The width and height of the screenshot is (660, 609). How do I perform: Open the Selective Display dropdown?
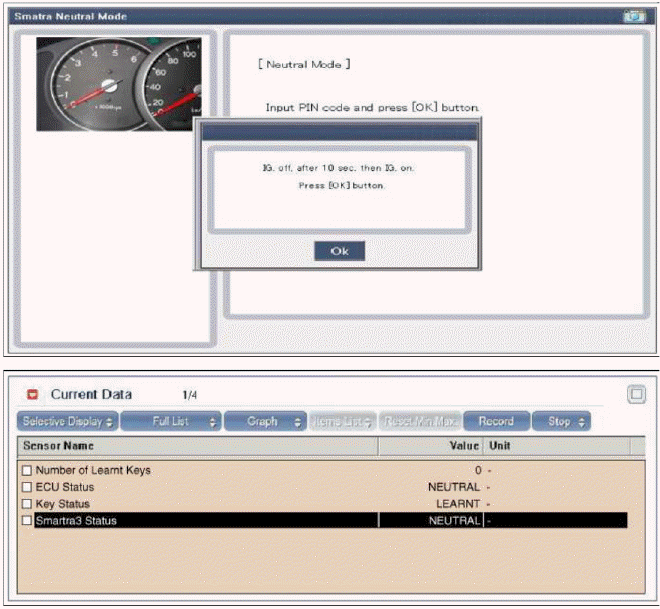[x=67, y=421]
